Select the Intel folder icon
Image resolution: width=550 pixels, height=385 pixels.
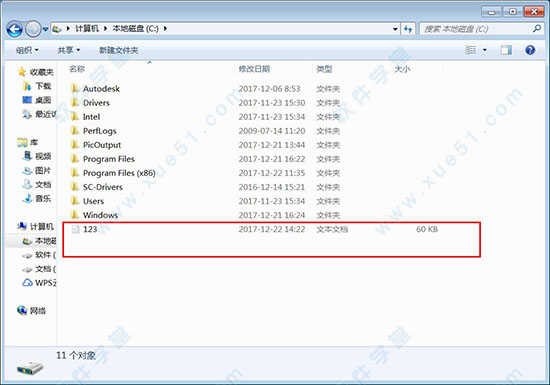coord(75,116)
